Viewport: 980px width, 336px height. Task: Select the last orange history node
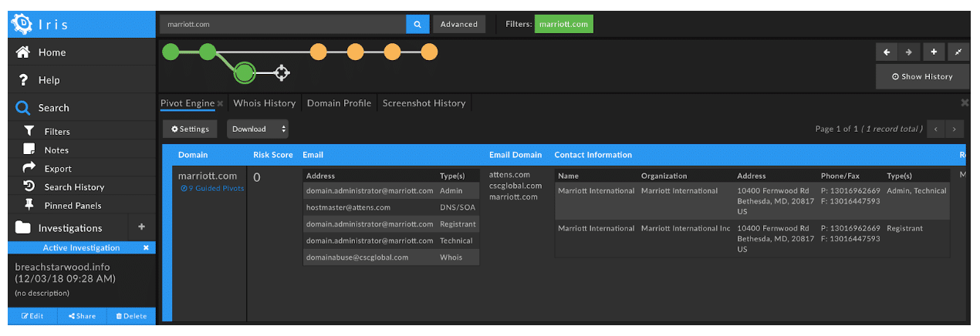point(429,52)
